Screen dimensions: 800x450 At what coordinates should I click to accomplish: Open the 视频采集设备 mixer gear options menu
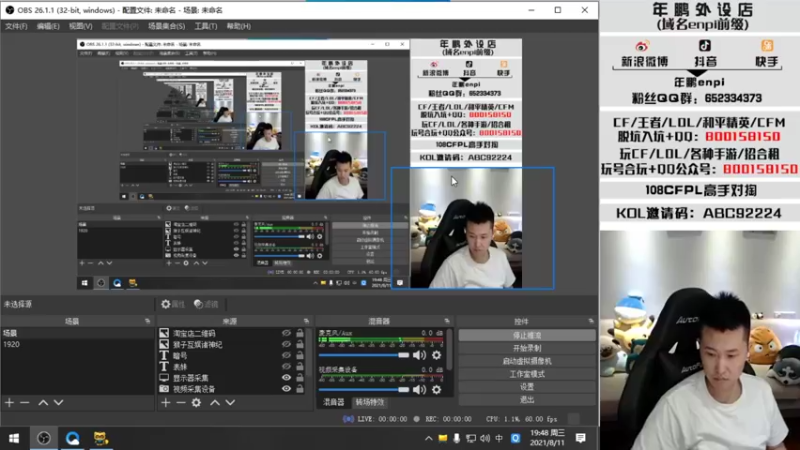coord(437,390)
